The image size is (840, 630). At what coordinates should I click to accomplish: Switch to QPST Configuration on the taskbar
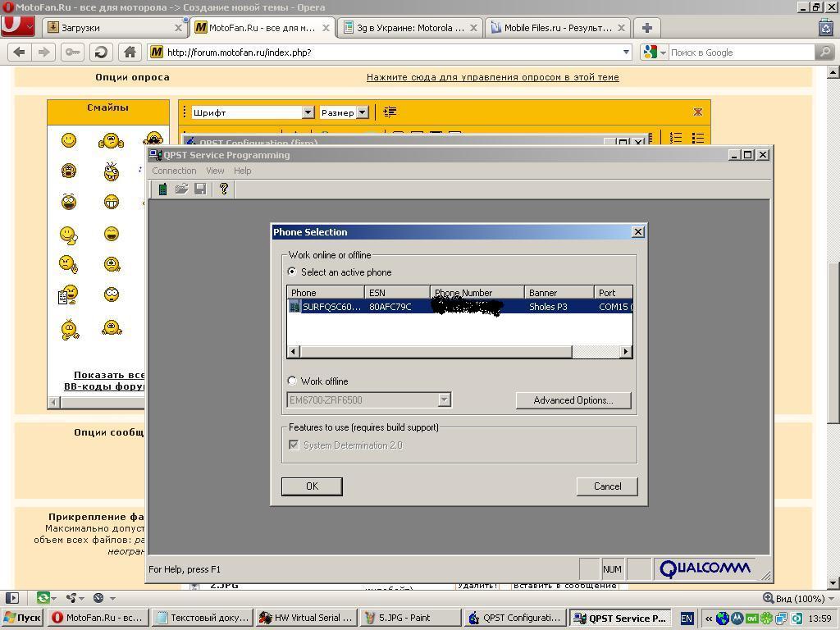pos(515,618)
